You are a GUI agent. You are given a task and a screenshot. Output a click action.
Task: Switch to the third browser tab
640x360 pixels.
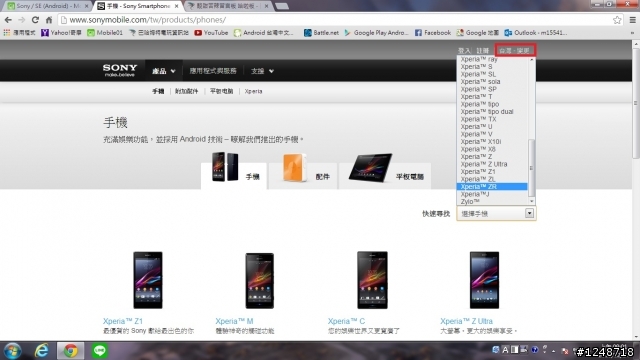click(x=229, y=6)
